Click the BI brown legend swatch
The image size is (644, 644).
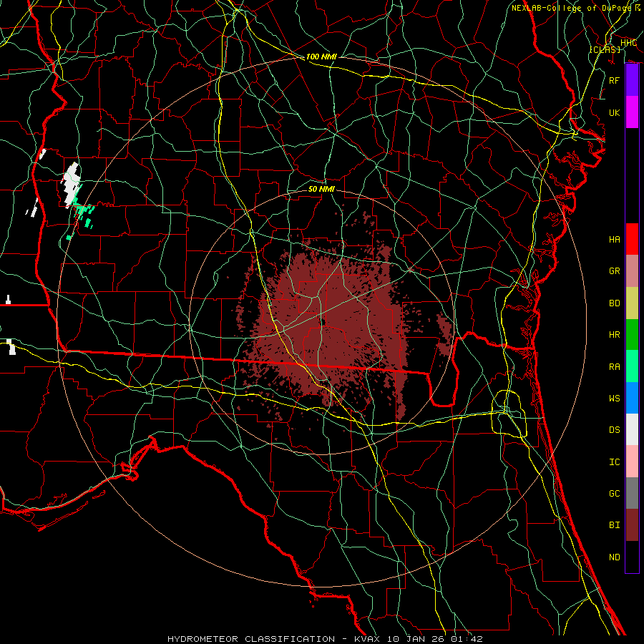[x=632, y=525]
